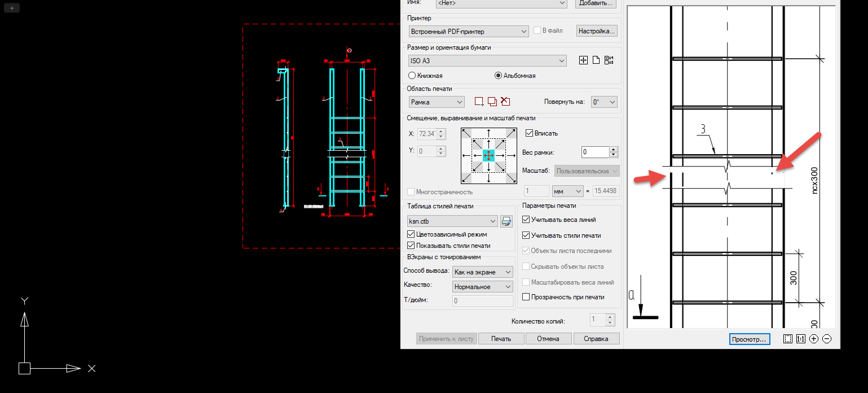This screenshot has width=868, height=393.
Task: Click the overlapping frames icon in print area
Action: [x=492, y=102]
